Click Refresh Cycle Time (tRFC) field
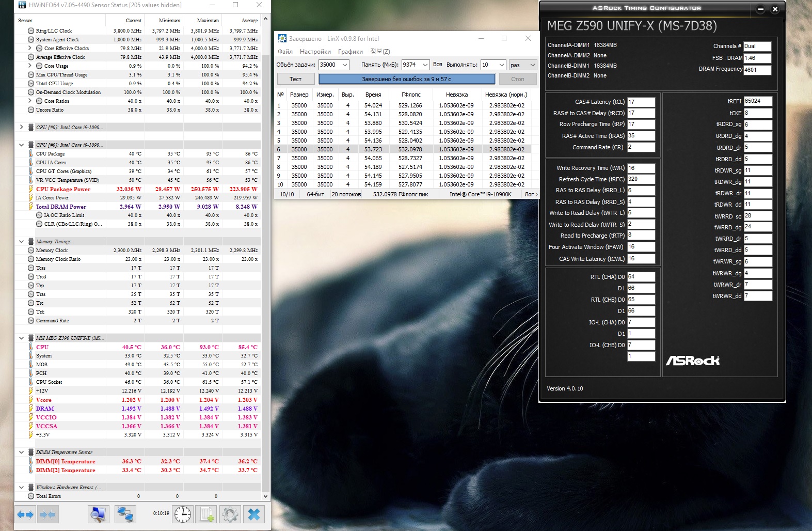Screen dimensions: 812x531 coord(641,179)
